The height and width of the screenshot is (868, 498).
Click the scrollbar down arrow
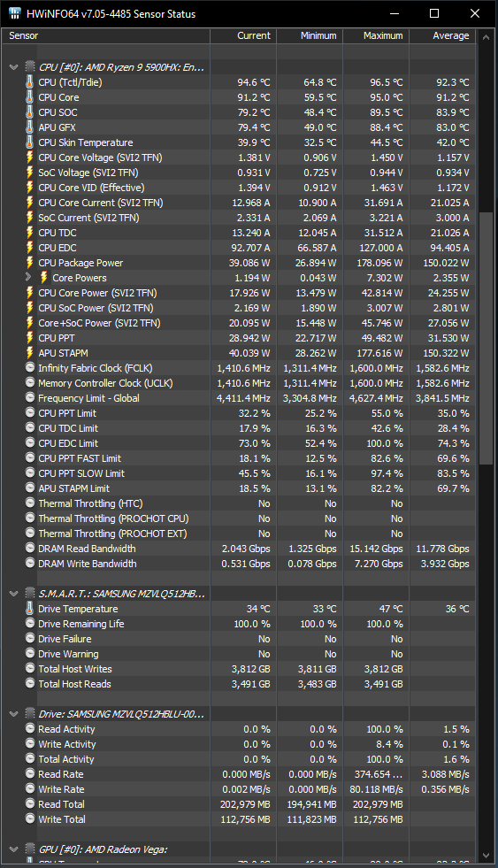pyautogui.click(x=486, y=856)
